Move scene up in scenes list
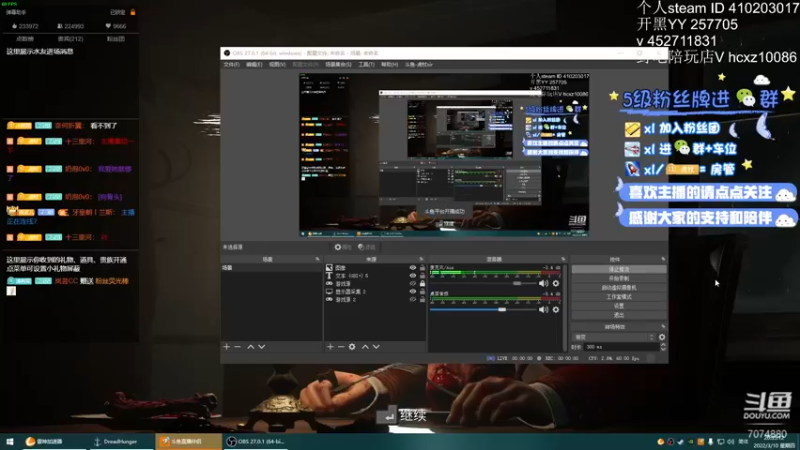 pyautogui.click(x=251, y=347)
